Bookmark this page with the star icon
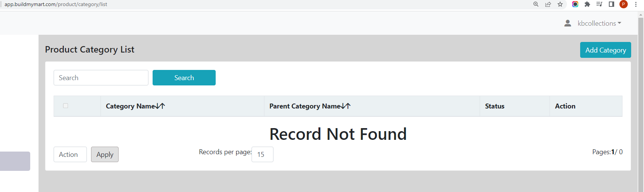The image size is (644, 192). pyautogui.click(x=560, y=4)
